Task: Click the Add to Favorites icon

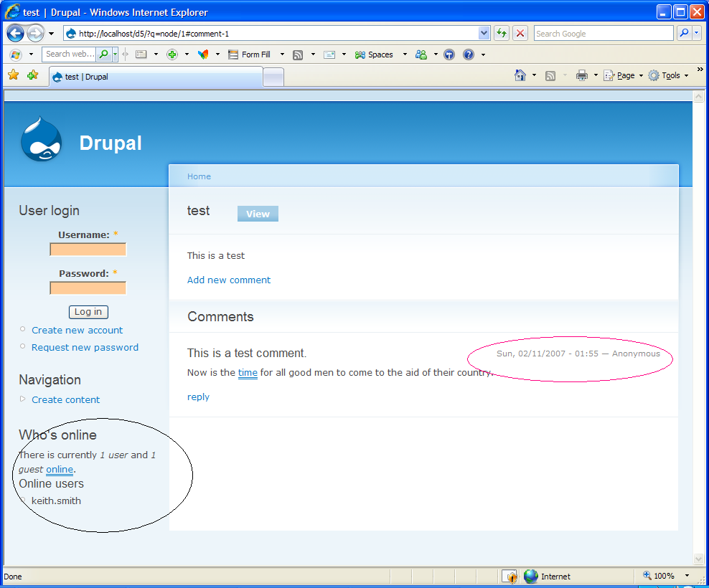Action: pyautogui.click(x=32, y=74)
